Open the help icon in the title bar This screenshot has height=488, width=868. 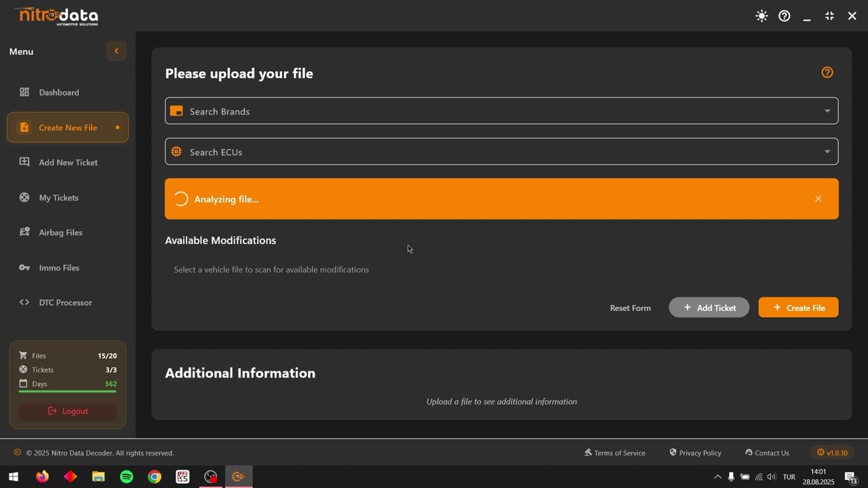click(785, 16)
